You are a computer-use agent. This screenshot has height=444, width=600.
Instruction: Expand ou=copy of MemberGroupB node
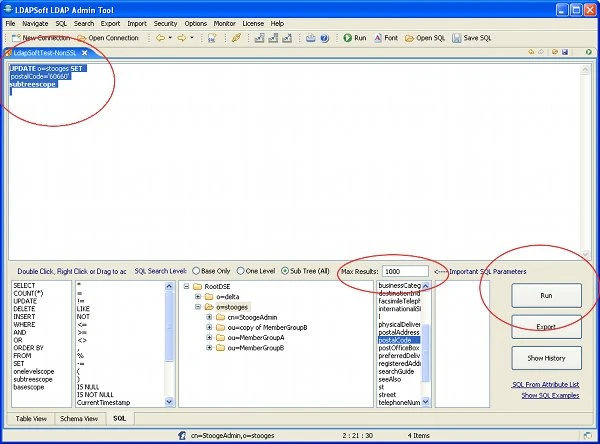click(209, 327)
